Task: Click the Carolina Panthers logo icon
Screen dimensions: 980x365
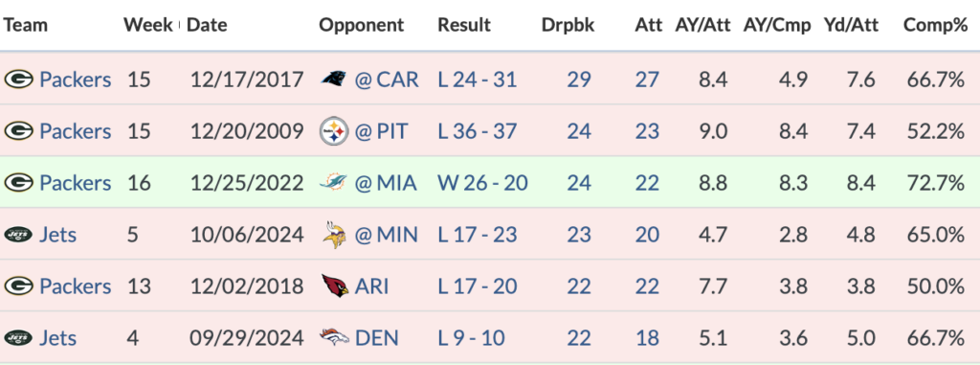Action: click(334, 80)
